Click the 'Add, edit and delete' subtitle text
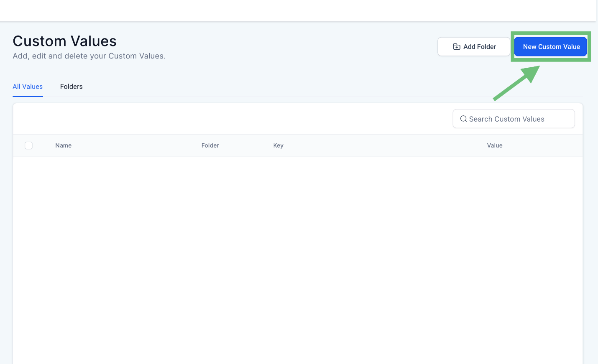Image resolution: width=598 pixels, height=364 pixels. (x=89, y=56)
